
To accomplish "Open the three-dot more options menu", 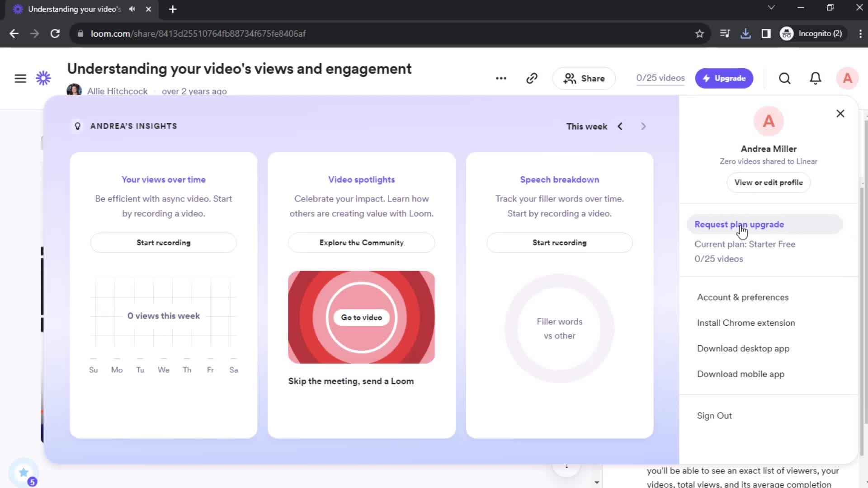I will (x=501, y=78).
